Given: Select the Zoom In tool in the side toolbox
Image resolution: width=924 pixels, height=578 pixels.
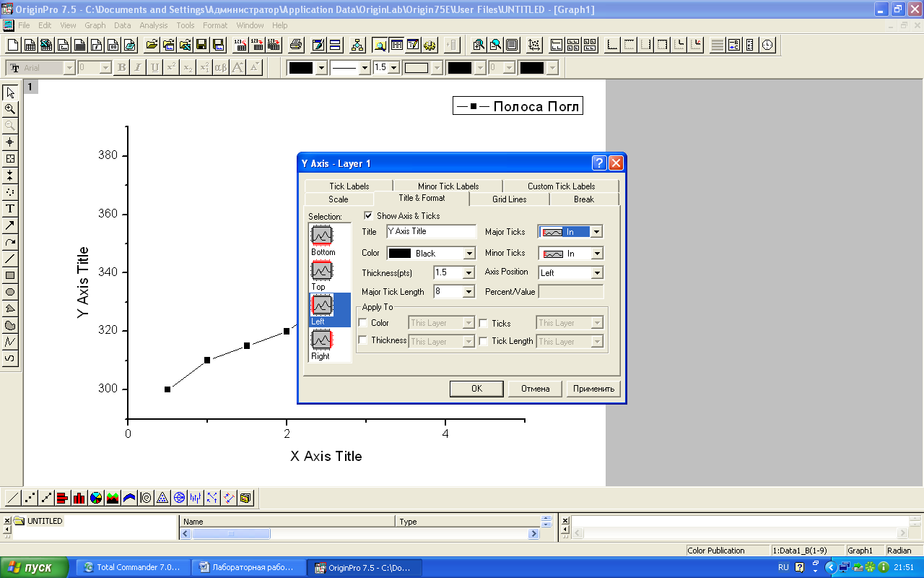Looking at the screenshot, I should click(10, 109).
